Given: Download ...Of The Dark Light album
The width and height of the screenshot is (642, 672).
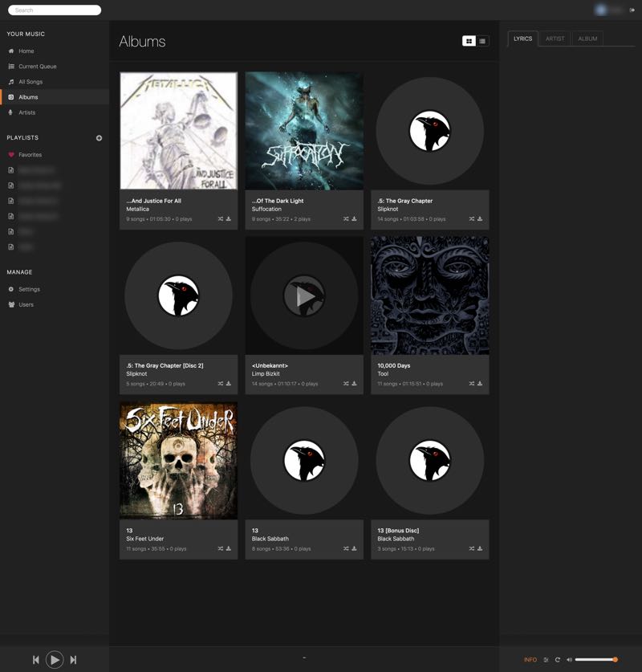Looking at the screenshot, I should tap(354, 219).
